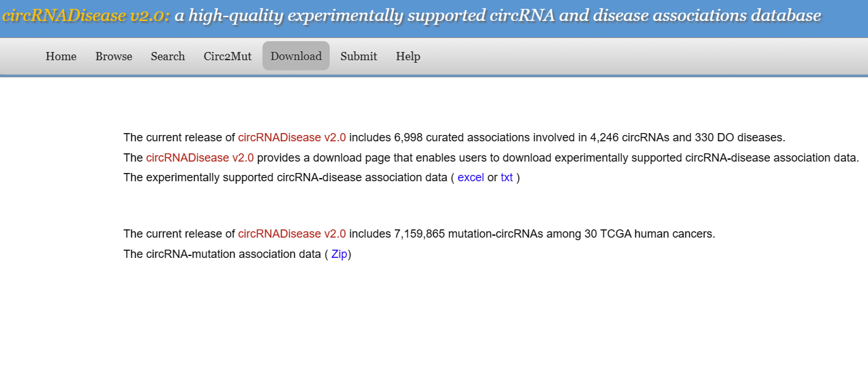This screenshot has width=868, height=384.
Task: Select the highlighted Download tab
Action: tap(296, 56)
